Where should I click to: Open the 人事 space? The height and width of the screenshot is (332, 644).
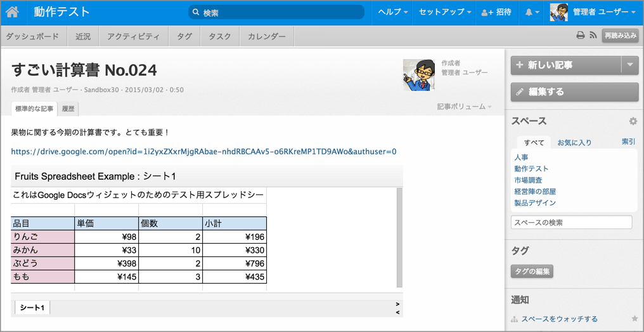pos(521,157)
